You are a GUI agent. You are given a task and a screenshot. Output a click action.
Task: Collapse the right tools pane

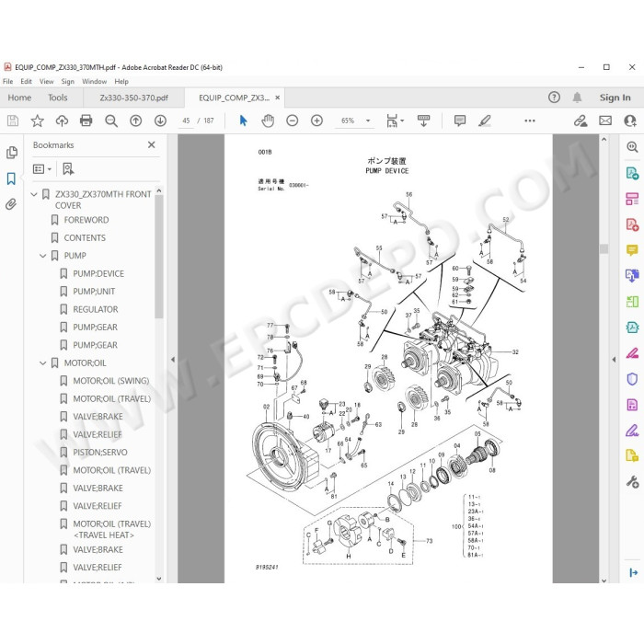[614, 360]
